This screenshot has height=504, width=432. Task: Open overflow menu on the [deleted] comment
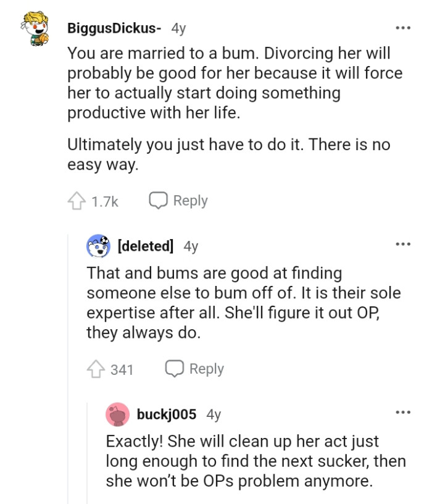point(404,243)
